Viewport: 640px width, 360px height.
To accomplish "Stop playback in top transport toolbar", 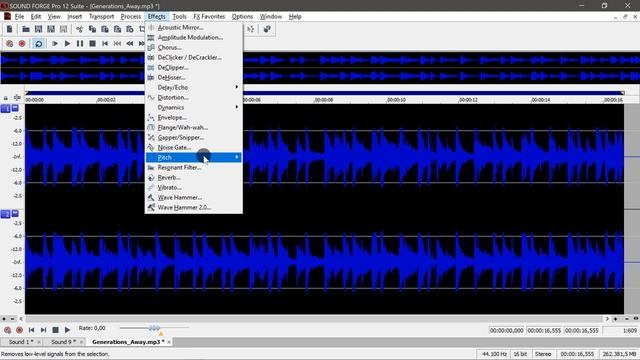I will (93, 43).
